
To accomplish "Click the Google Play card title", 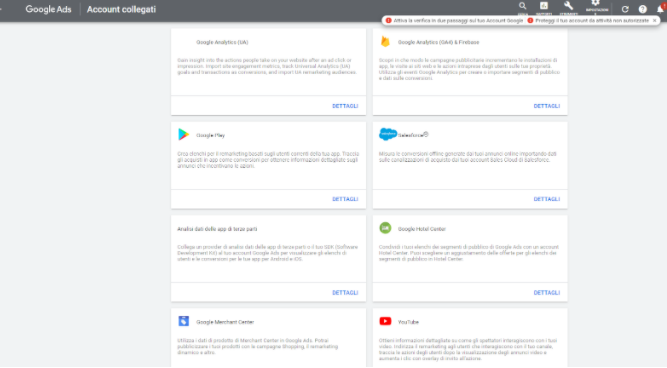I will [x=210, y=135].
